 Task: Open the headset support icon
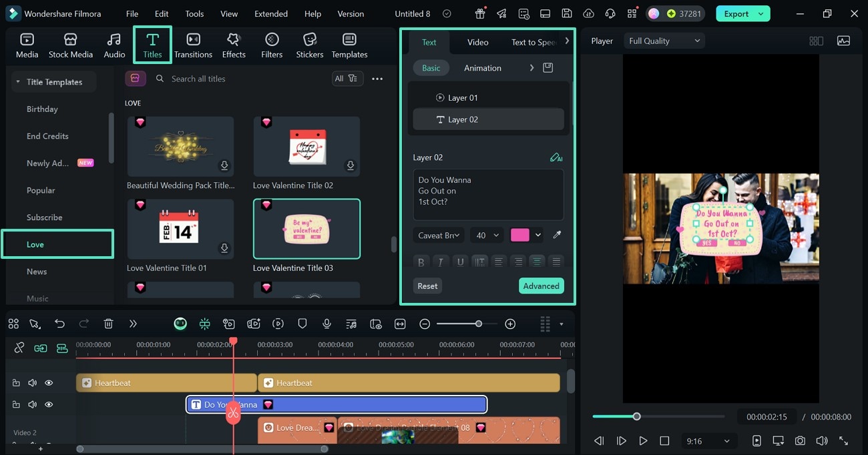point(610,13)
